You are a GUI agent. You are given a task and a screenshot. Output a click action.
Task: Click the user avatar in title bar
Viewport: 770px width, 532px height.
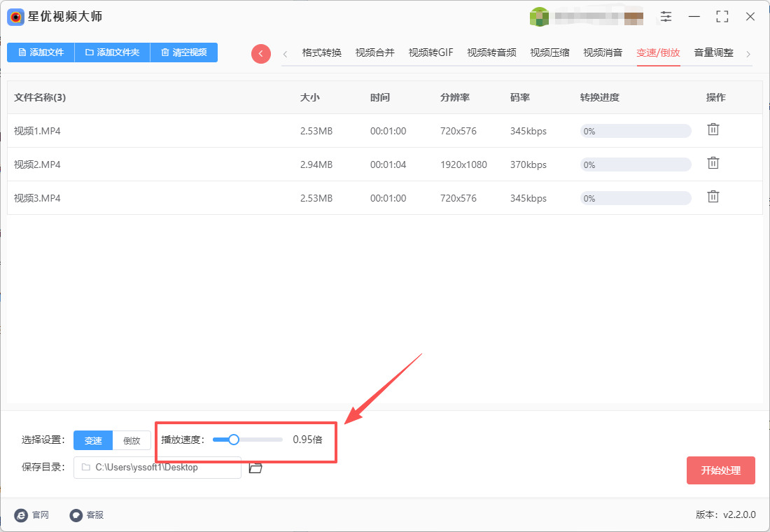[x=539, y=17]
